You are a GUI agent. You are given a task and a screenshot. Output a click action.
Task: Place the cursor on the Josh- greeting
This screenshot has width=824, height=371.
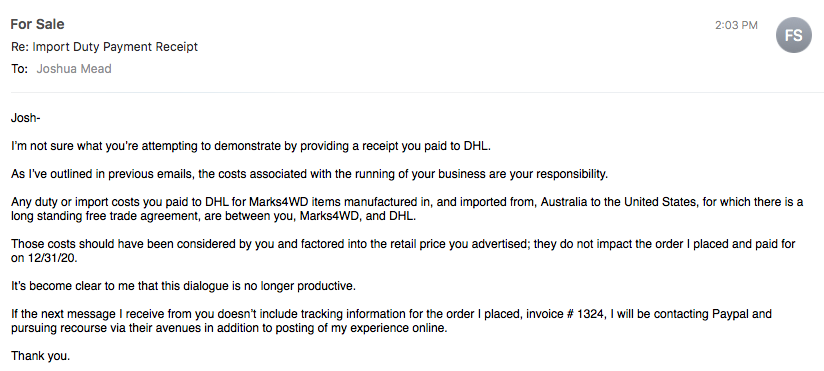click(26, 118)
